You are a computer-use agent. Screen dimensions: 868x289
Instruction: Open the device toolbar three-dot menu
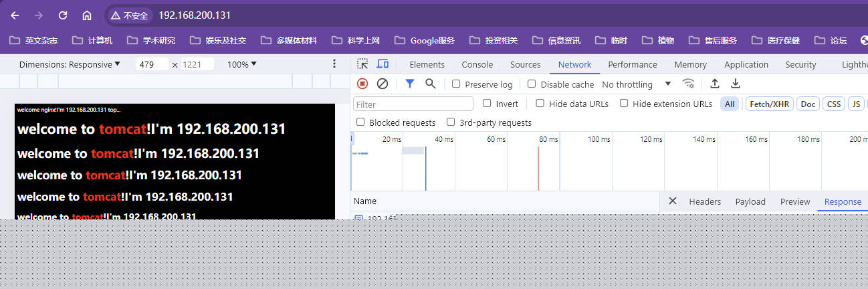pos(334,64)
